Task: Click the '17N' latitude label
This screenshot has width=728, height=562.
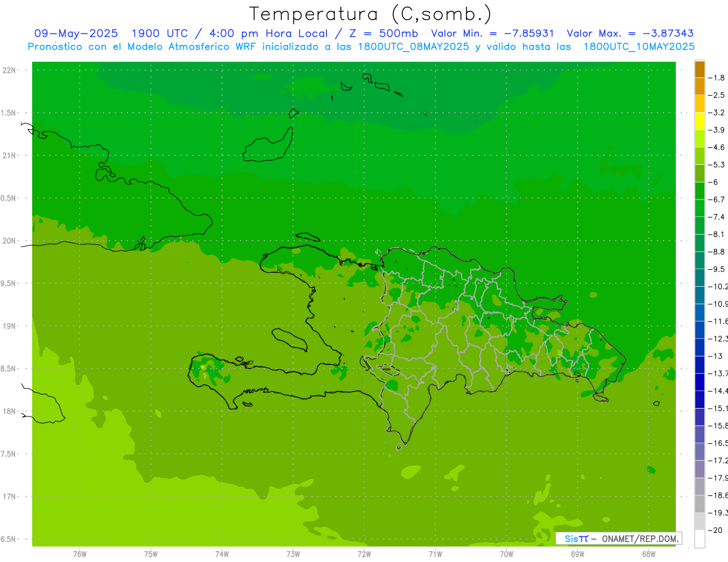Action: click(x=10, y=497)
